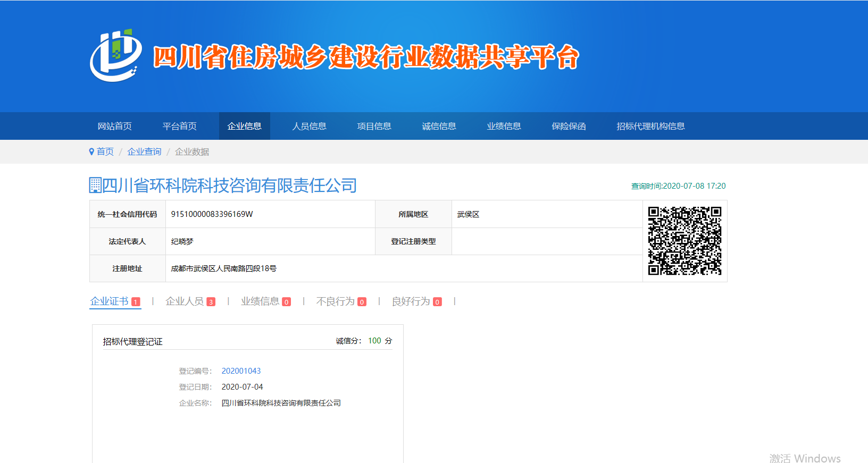Navigate to 诚信信息 section
This screenshot has height=463, width=868.
(439, 126)
